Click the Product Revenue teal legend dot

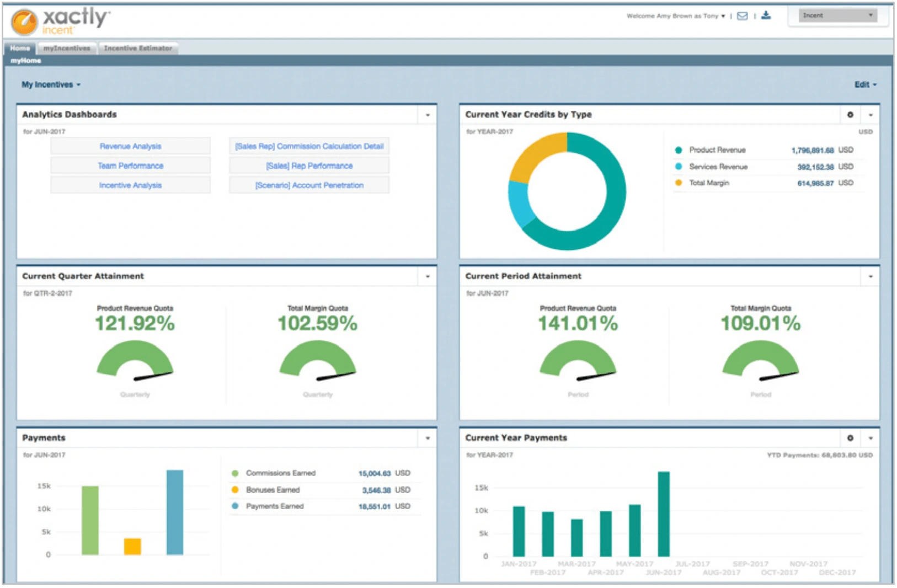point(679,150)
